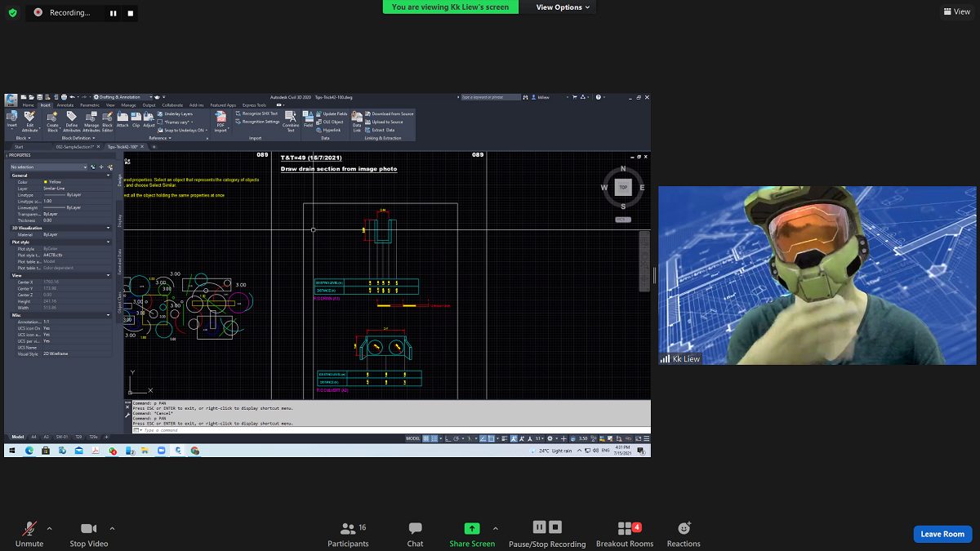Screen dimensions: 980x551
Task: Click the search box in AutoCAD title bar
Action: click(x=490, y=97)
